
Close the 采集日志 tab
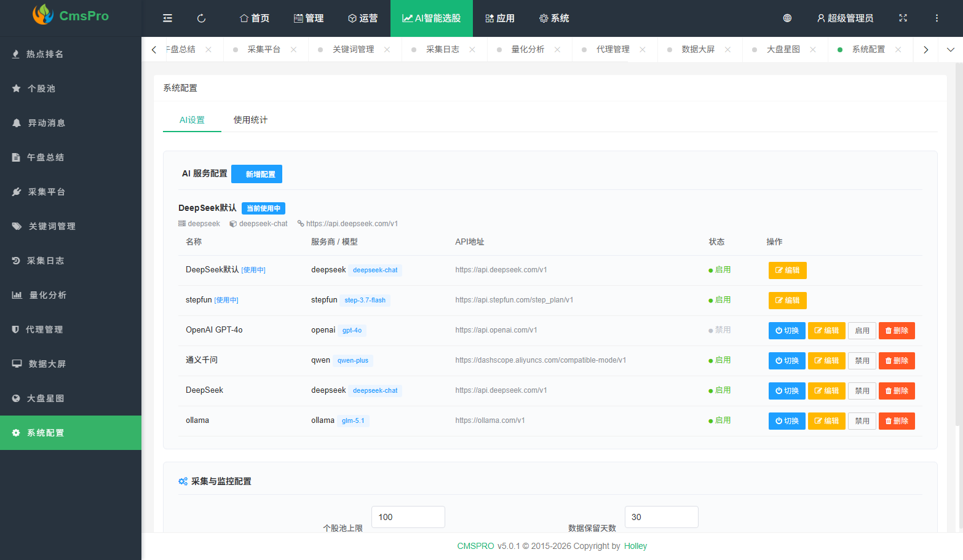click(x=472, y=50)
